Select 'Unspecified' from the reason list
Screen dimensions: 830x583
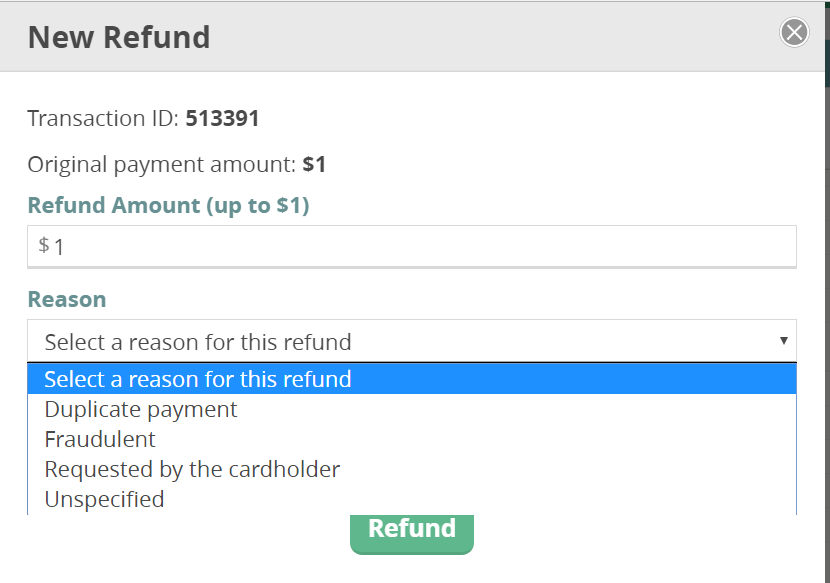[x=104, y=499]
